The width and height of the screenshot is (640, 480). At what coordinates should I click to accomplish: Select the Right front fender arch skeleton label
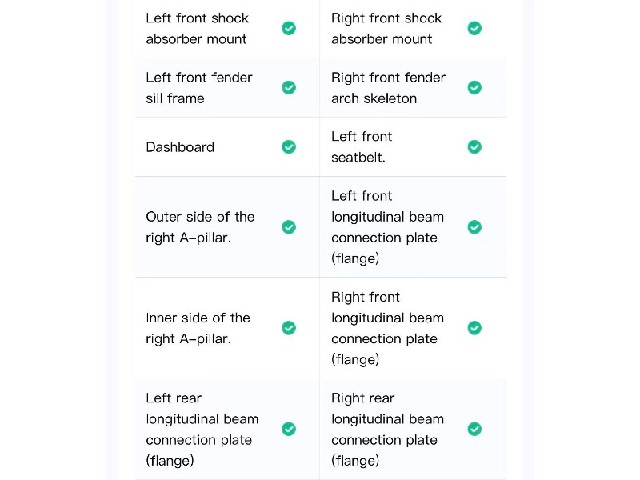(389, 88)
